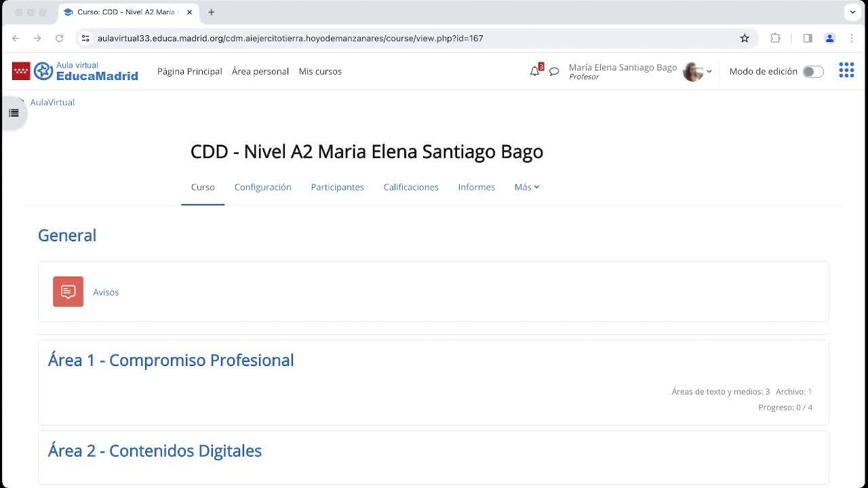The height and width of the screenshot is (488, 868).
Task: Bookmark this page with the star icon
Action: pyautogui.click(x=745, y=38)
